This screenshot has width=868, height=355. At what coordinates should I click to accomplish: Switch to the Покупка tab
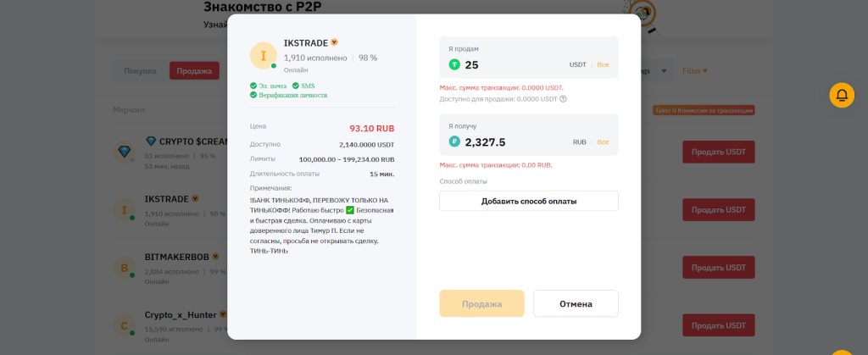click(x=140, y=71)
